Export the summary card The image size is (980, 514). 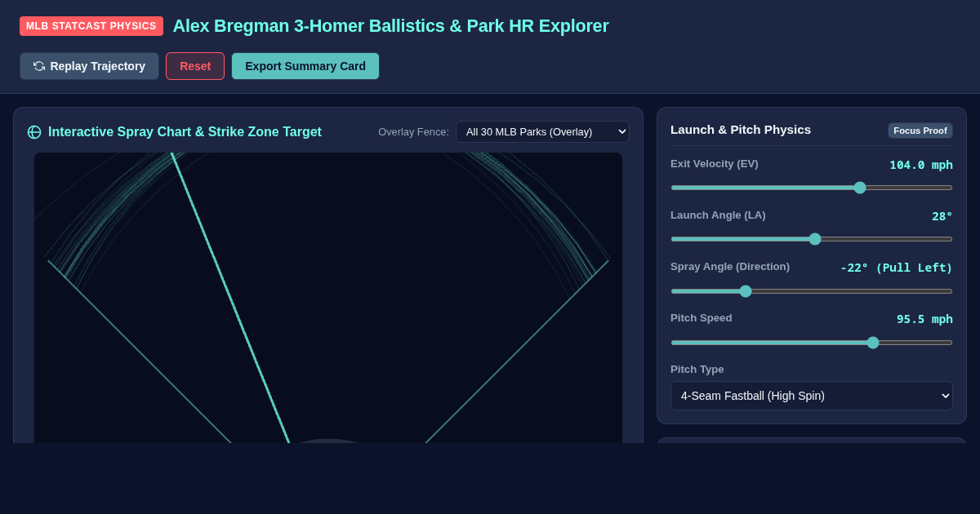coord(305,66)
